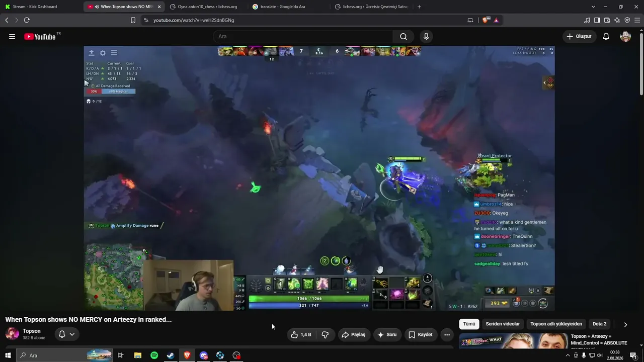Open Discord from the taskbar

(x=204, y=355)
